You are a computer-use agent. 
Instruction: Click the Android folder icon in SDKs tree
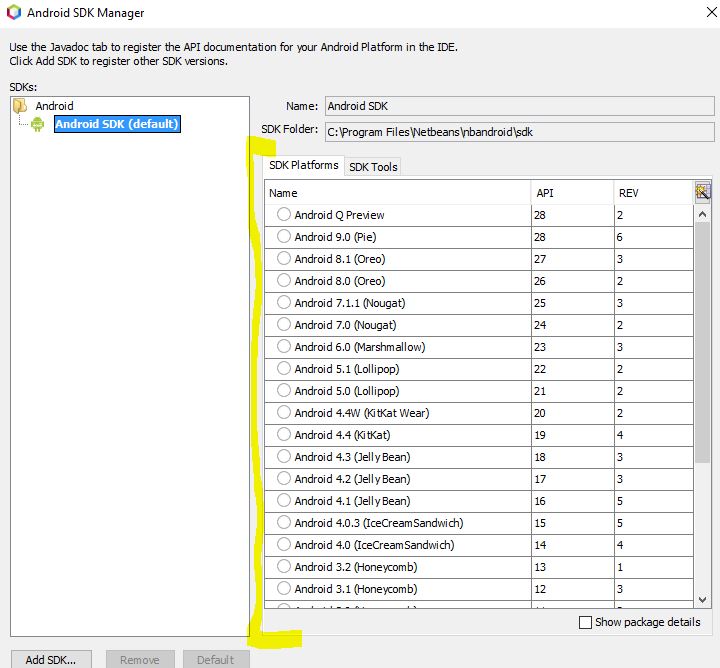click(20, 106)
